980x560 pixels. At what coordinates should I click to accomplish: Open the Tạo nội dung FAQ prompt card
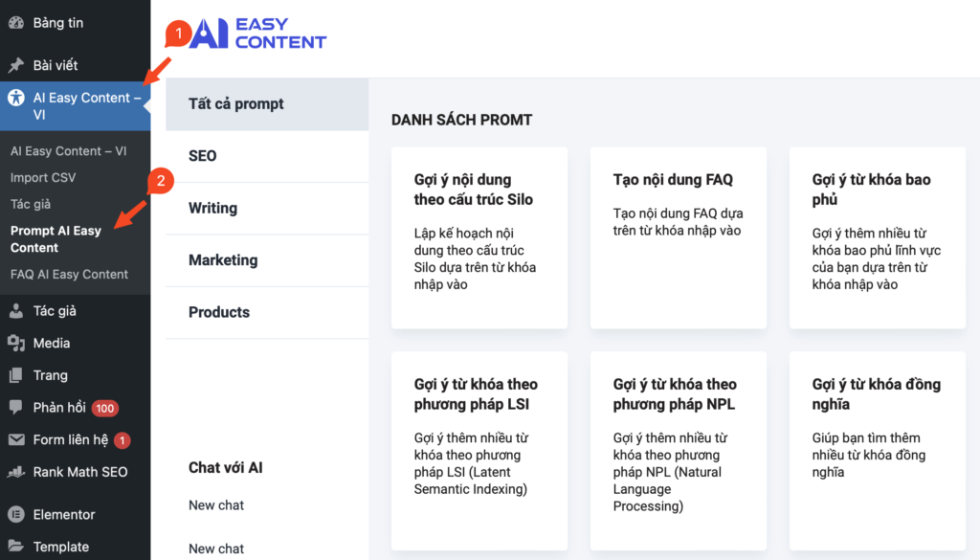click(678, 238)
